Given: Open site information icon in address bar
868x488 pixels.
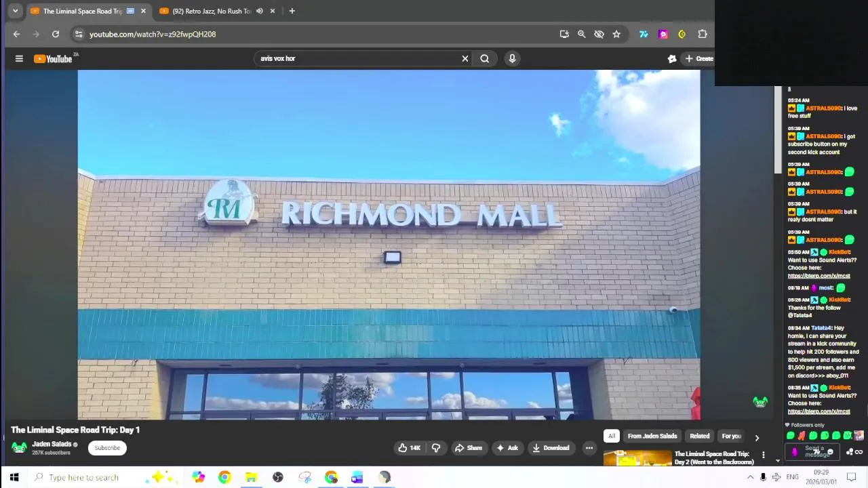Looking at the screenshot, I should coord(79,35).
